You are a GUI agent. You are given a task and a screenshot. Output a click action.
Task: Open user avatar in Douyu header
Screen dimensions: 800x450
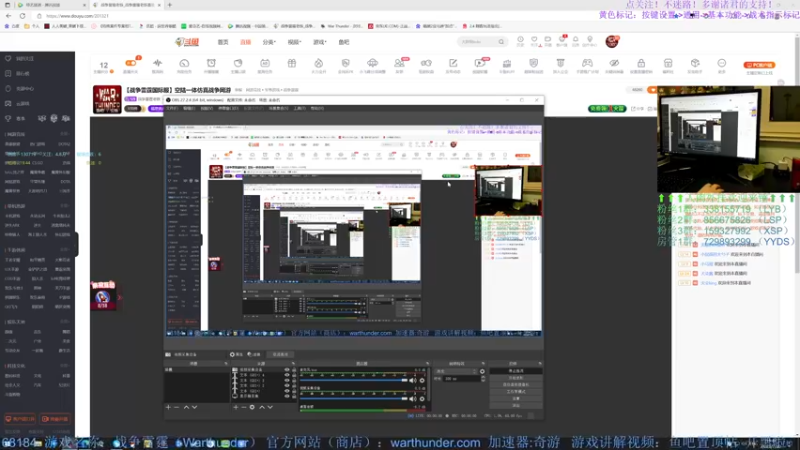pos(612,41)
